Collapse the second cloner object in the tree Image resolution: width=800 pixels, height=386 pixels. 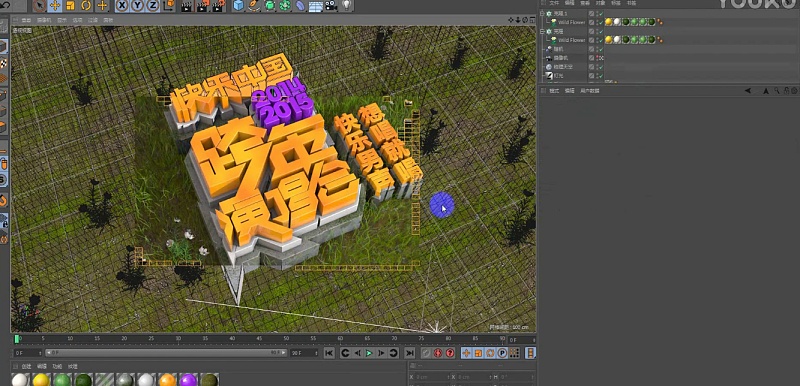(542, 31)
